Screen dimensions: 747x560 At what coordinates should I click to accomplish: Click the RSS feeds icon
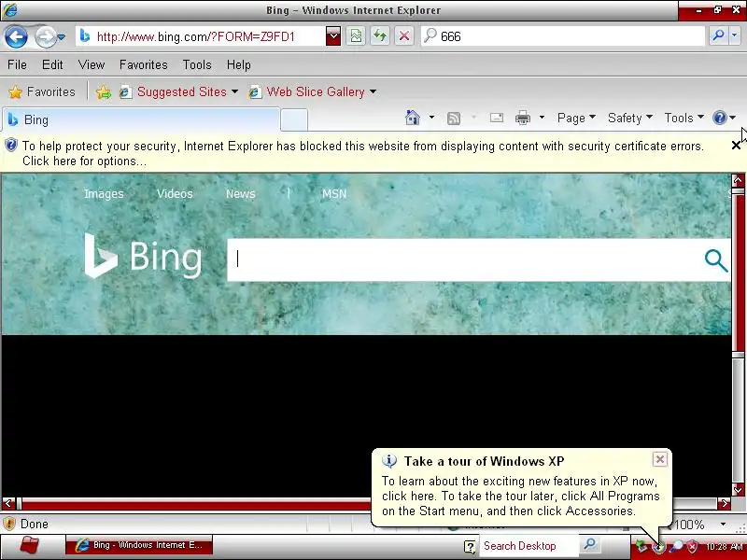click(x=454, y=119)
